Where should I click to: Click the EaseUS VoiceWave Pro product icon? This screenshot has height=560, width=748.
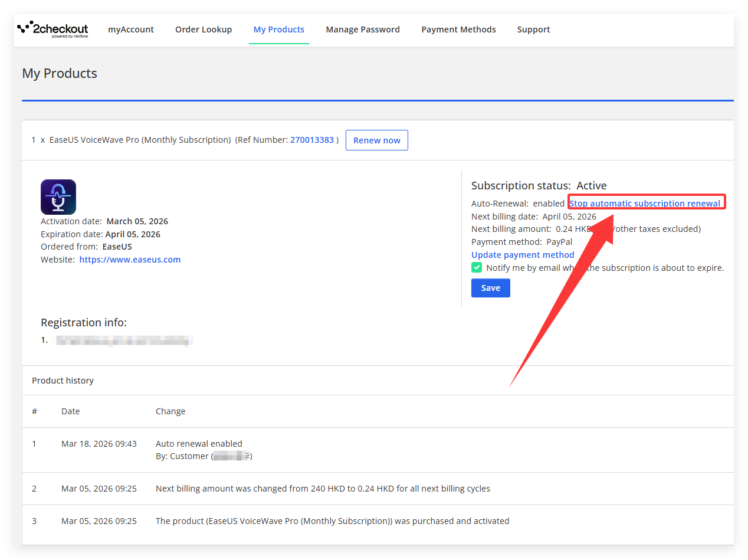click(x=58, y=197)
